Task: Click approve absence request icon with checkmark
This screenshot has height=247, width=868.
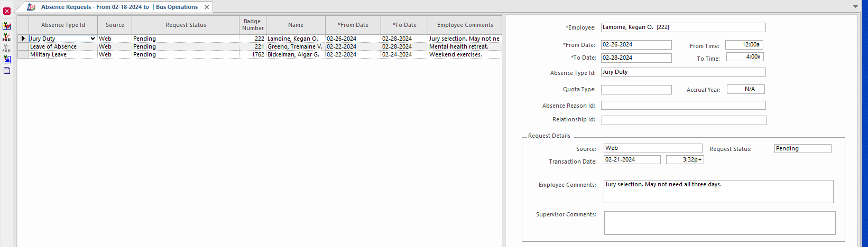Action: tap(7, 26)
